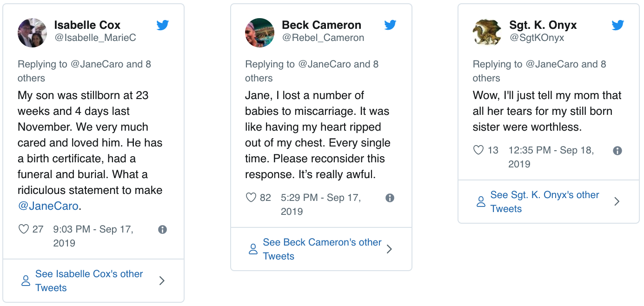The height and width of the screenshot is (306, 644).
Task: Click Twitter bird icon on Beck Cameron tweet
Action: click(390, 26)
